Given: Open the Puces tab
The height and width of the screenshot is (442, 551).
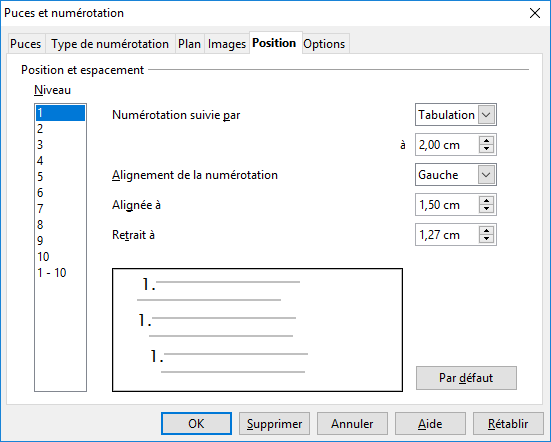Looking at the screenshot, I should (x=26, y=44).
